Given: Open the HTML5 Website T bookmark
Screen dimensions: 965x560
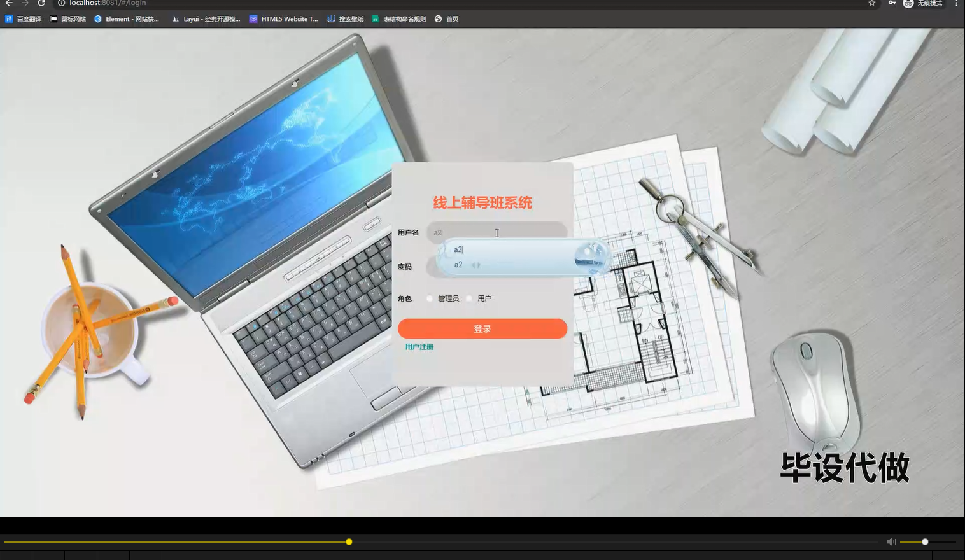Looking at the screenshot, I should click(x=285, y=18).
